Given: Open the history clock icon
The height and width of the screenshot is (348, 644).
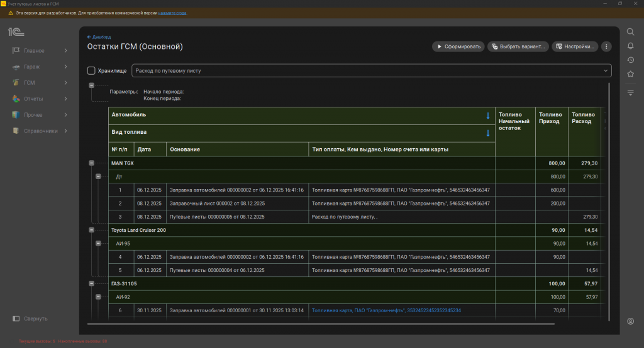Looking at the screenshot, I should tap(630, 60).
